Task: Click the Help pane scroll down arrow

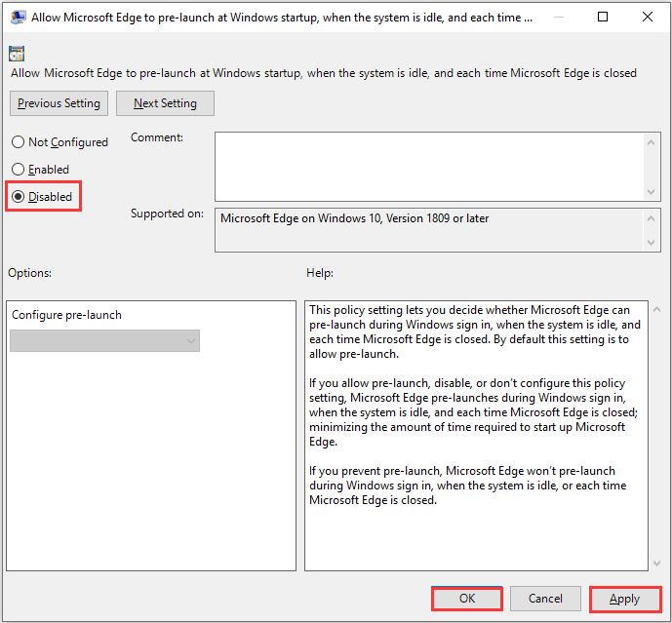Action: pyautogui.click(x=656, y=563)
